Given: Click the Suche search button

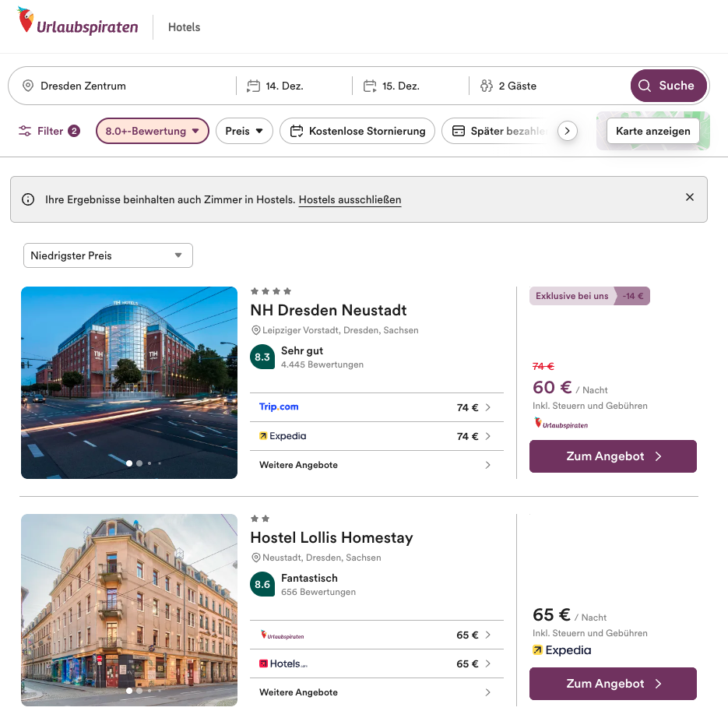Looking at the screenshot, I should [668, 86].
